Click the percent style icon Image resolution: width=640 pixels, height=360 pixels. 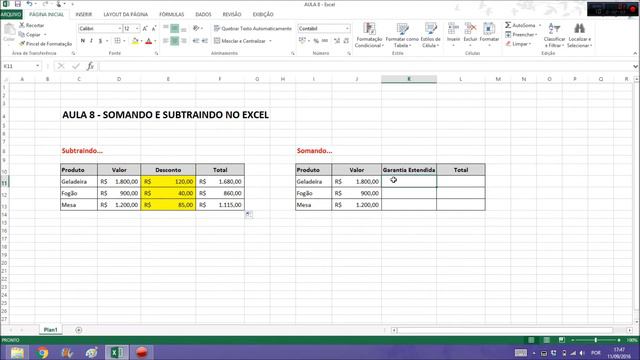[x=316, y=41]
